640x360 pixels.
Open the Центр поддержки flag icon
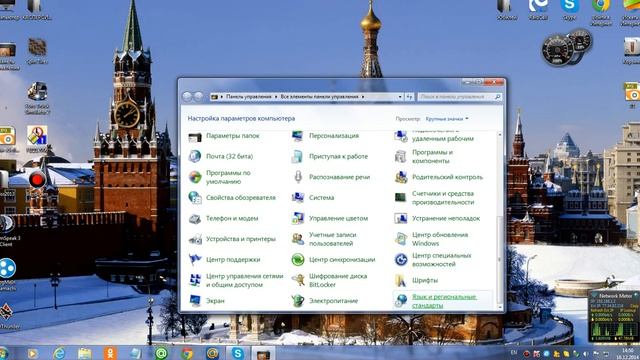pyautogui.click(x=195, y=260)
